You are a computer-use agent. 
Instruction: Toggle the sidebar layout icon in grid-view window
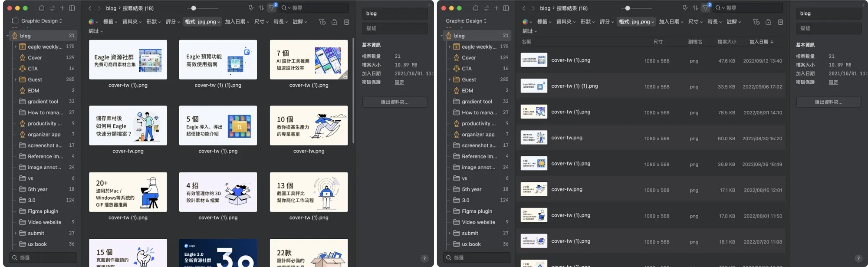tap(72, 8)
